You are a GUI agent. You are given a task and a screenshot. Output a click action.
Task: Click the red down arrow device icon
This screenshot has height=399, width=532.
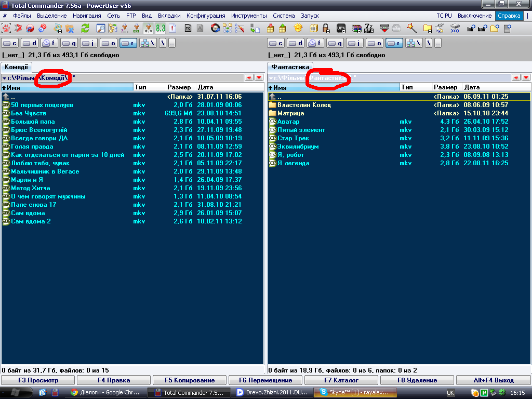pyautogui.click(x=384, y=28)
